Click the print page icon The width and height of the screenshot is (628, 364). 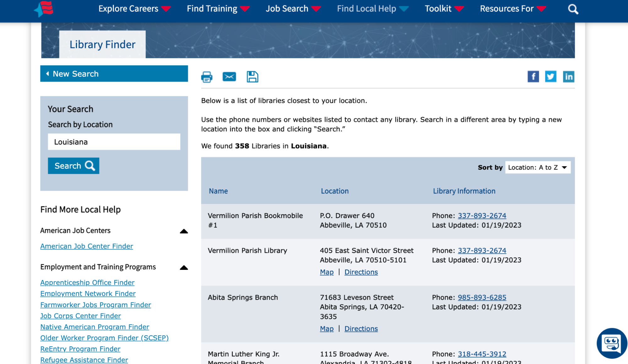pyautogui.click(x=207, y=77)
